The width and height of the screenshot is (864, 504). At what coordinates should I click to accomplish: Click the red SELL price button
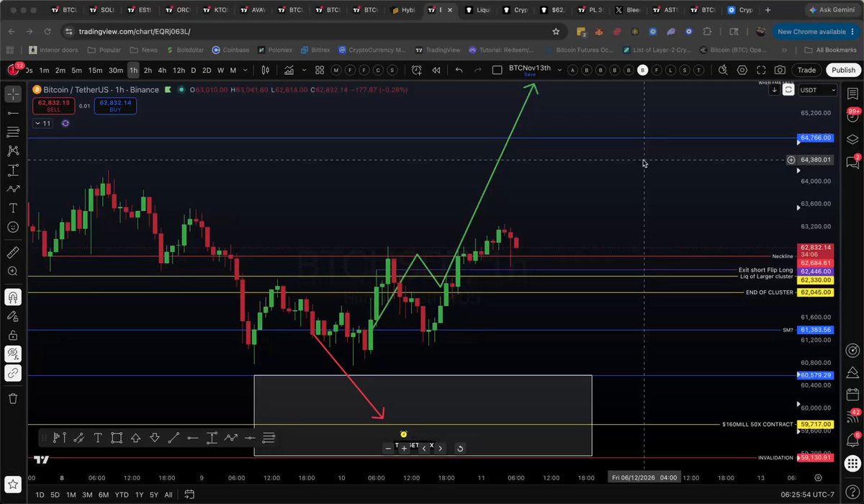tap(53, 105)
